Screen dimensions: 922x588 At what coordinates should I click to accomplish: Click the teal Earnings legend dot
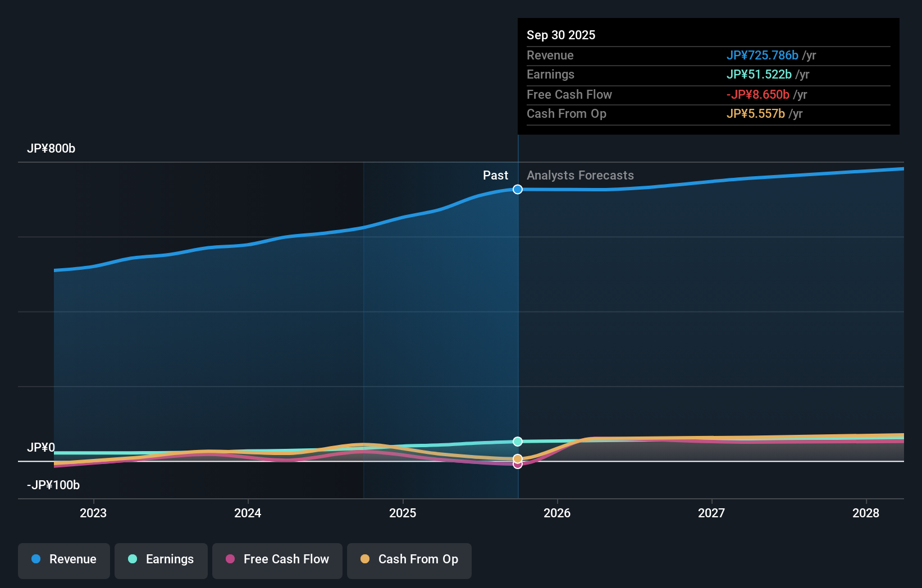(131, 559)
